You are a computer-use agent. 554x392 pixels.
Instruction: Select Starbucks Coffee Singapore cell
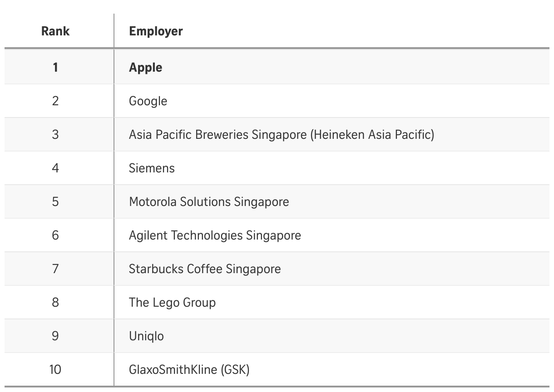(x=205, y=269)
